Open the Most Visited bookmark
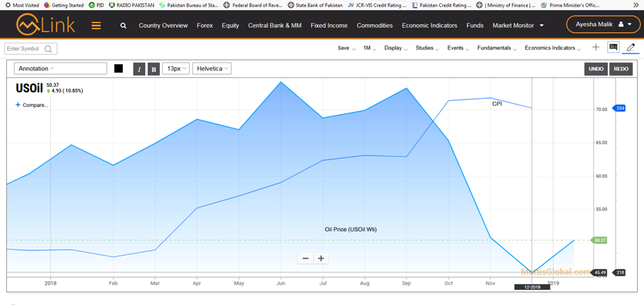This screenshot has width=644, height=305. pyautogui.click(x=22, y=5)
